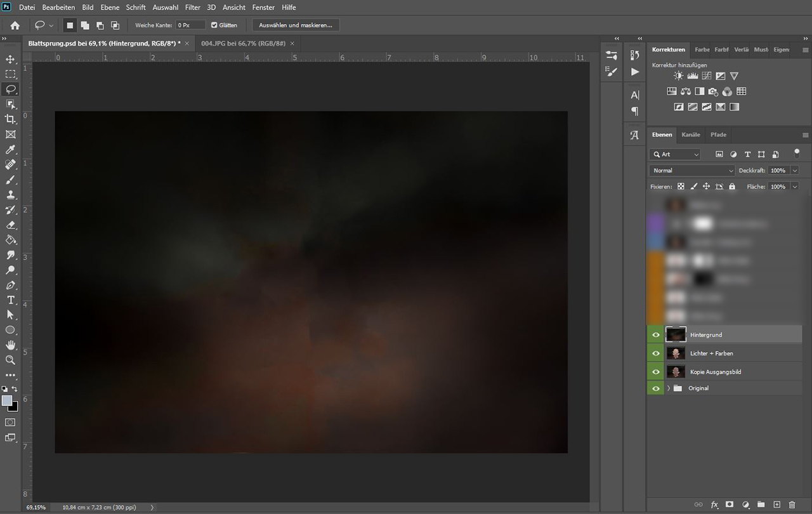Switch to the Kanäle tab

pyautogui.click(x=690, y=135)
